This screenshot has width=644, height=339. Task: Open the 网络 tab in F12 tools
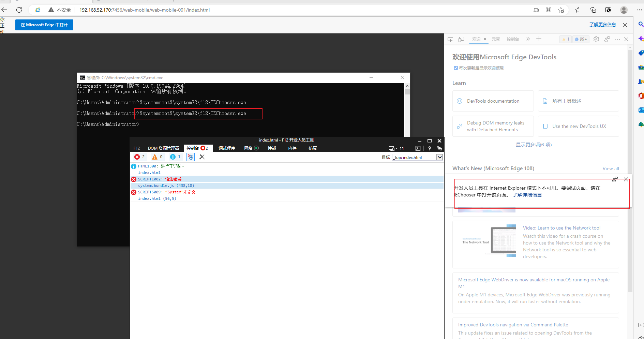click(x=251, y=148)
